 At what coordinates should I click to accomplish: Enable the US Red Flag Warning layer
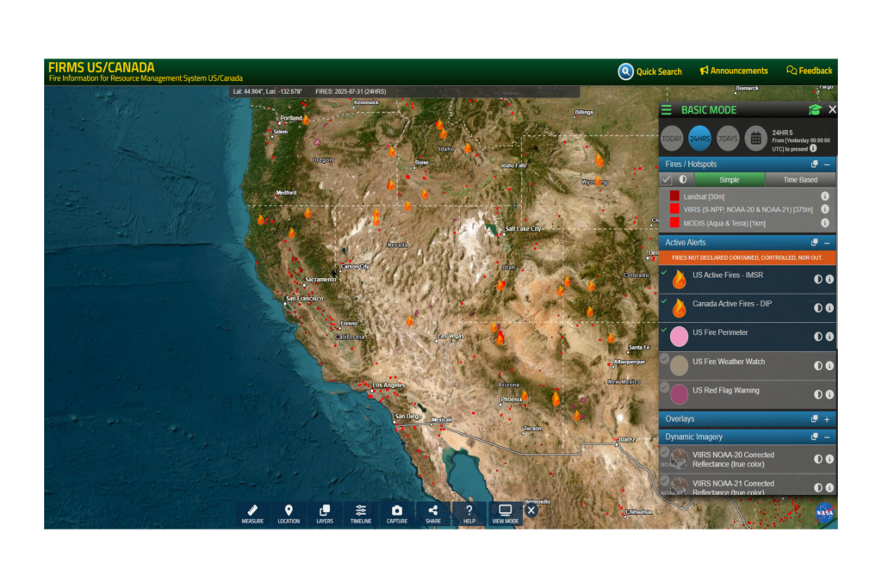[x=665, y=387]
